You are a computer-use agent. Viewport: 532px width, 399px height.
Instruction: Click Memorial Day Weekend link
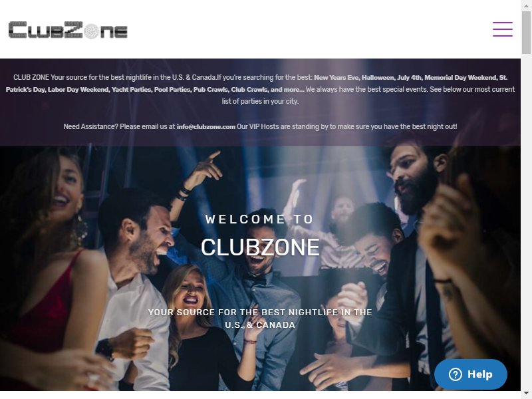pyautogui.click(x=460, y=78)
